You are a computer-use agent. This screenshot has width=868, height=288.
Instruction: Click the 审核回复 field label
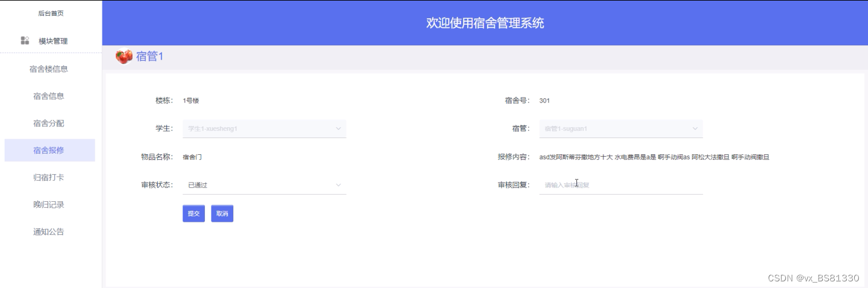pos(514,185)
